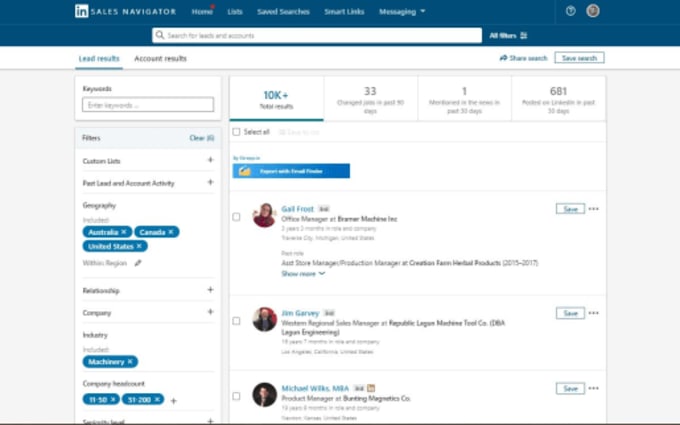Viewport: 680px width, 425px height.
Task: Open Gail Frost's profile photo
Action: click(x=265, y=215)
